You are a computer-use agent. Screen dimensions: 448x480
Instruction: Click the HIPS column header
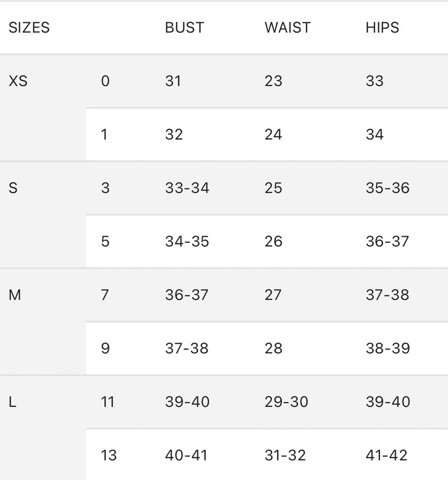[382, 28]
